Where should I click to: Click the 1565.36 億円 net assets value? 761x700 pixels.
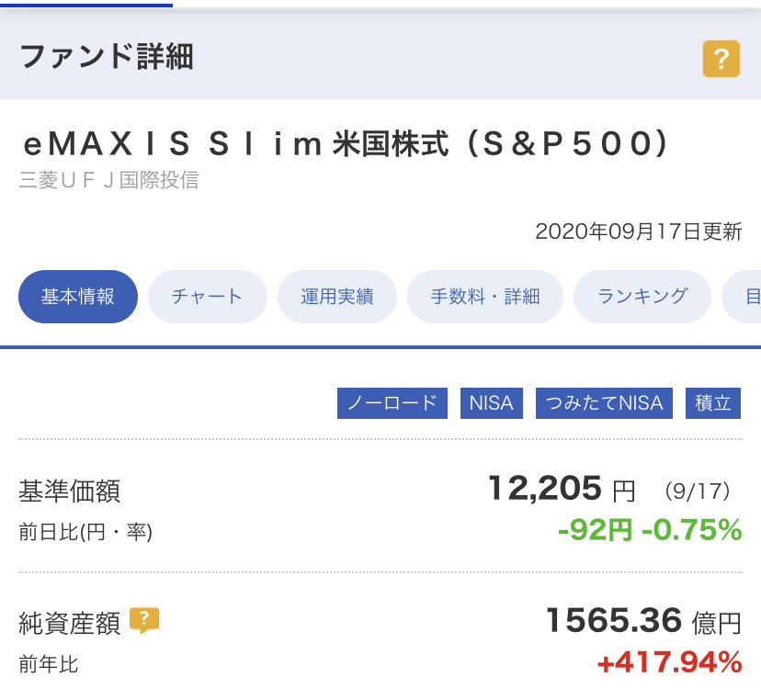pos(643,621)
